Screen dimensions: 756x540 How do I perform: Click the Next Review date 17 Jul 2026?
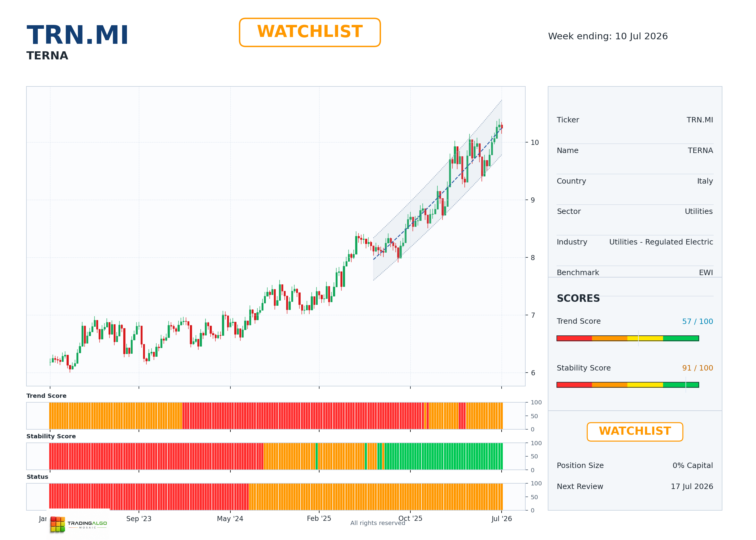tap(691, 487)
